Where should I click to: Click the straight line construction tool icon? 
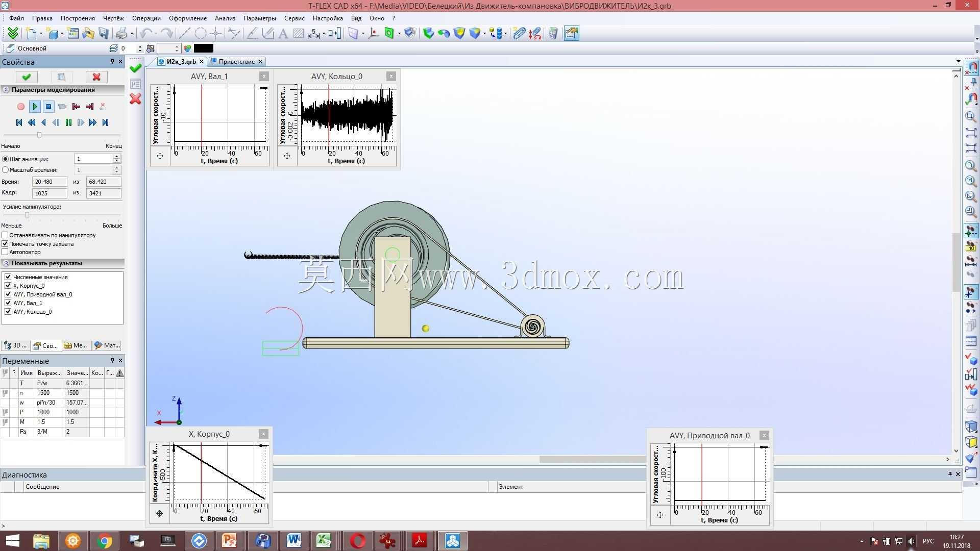pyautogui.click(x=185, y=34)
